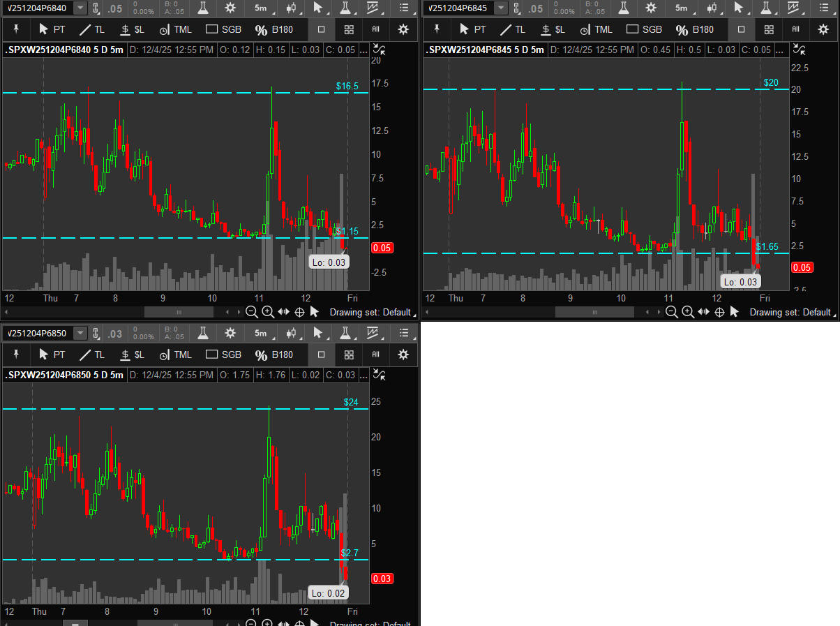Click PT pointer tool in 6850 chart

pyautogui.click(x=53, y=355)
